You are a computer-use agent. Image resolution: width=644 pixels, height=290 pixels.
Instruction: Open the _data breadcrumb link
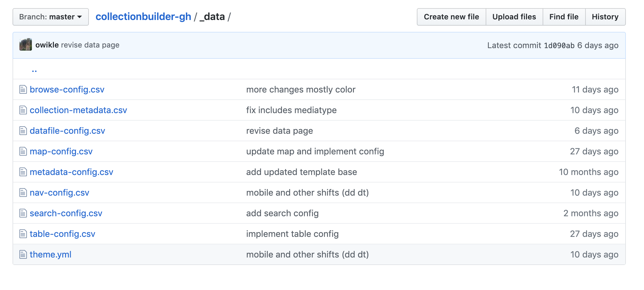click(x=213, y=17)
